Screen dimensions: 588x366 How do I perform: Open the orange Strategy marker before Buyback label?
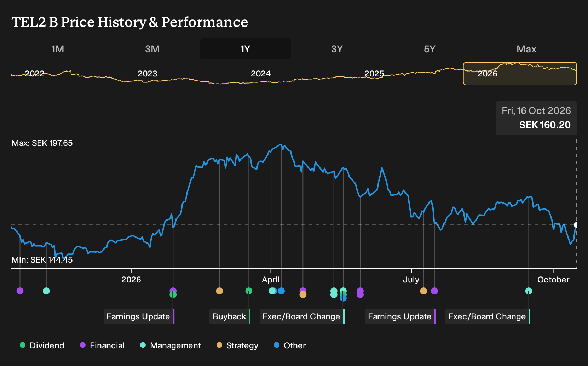[219, 291]
